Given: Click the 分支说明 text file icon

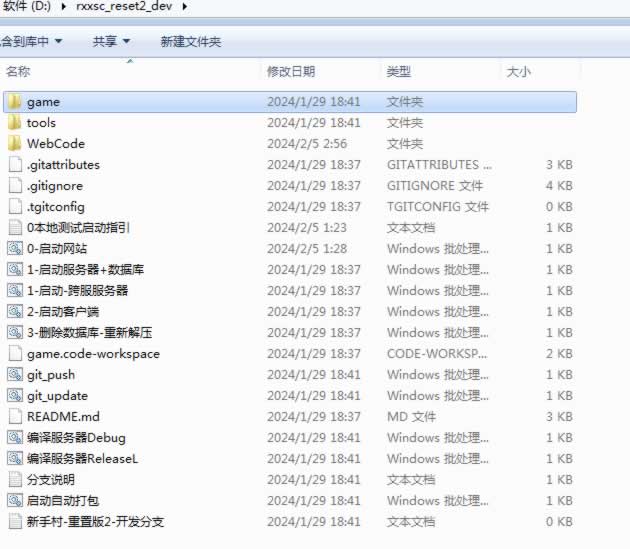Looking at the screenshot, I should 15,479.
